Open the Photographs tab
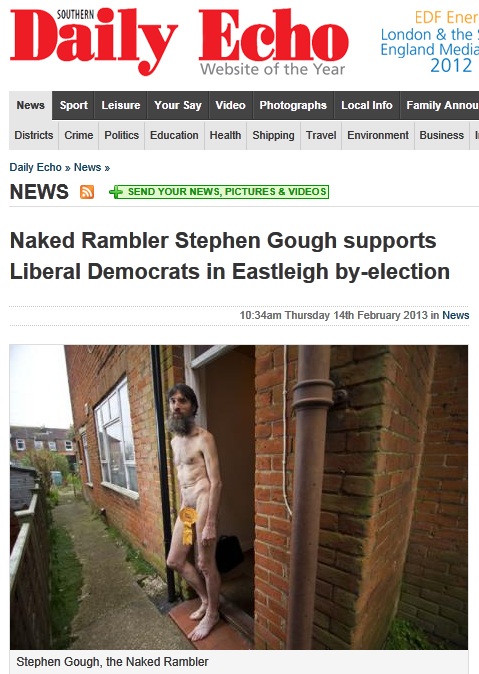Image resolution: width=479 pixels, height=674 pixels. (x=293, y=105)
